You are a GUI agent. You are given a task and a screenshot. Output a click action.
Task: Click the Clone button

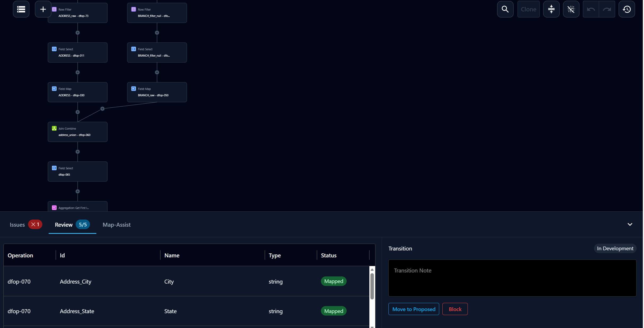coord(528,9)
